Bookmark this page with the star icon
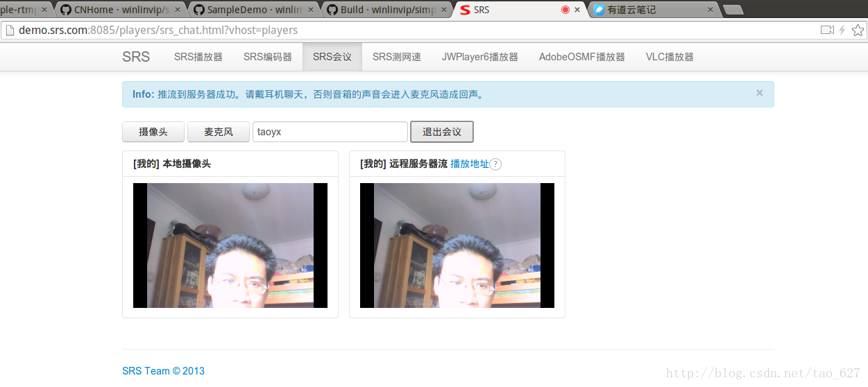 pos(858,30)
